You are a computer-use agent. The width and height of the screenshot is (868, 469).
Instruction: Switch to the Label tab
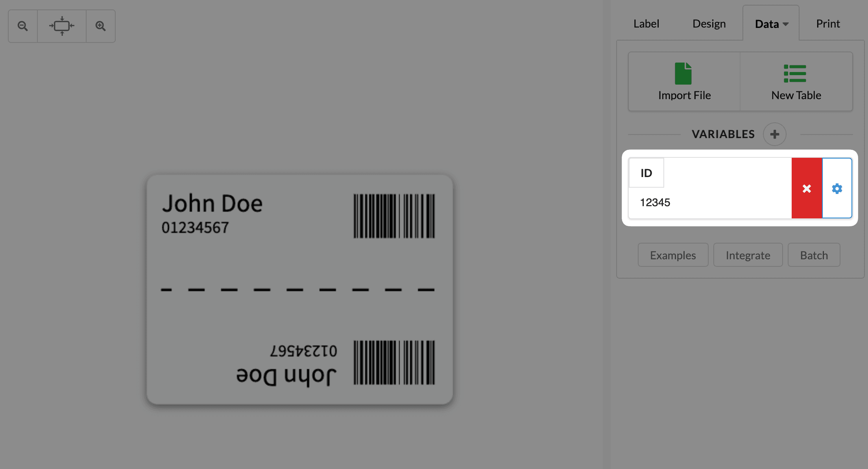coord(646,24)
